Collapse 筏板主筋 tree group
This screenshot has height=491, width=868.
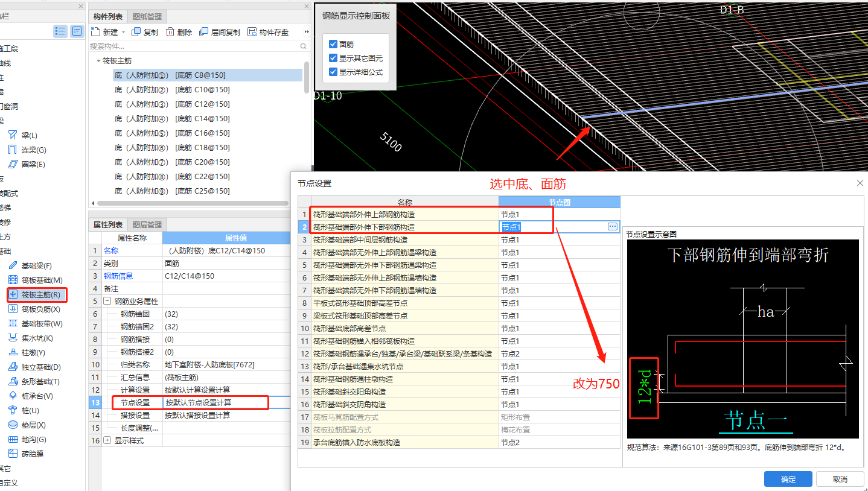click(x=98, y=61)
